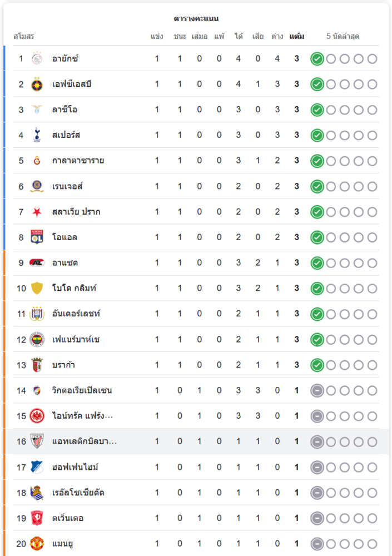Click the Galatasaray club crest
This screenshot has width=392, height=556.
pyautogui.click(x=37, y=161)
